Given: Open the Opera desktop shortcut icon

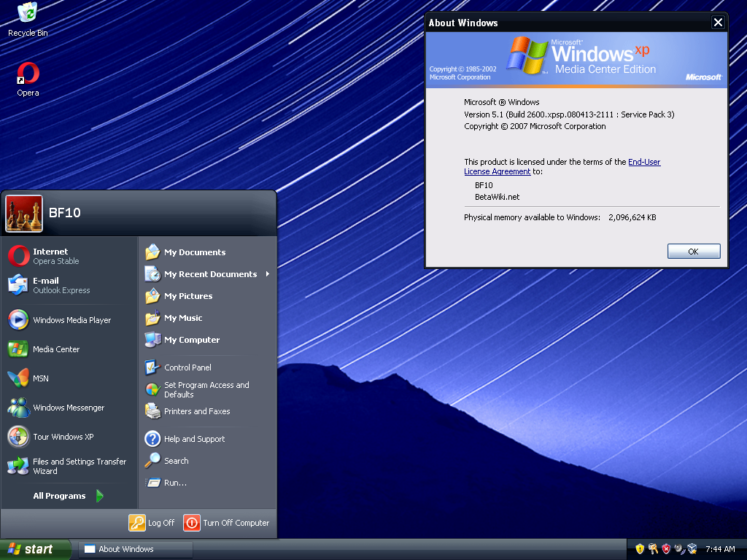Looking at the screenshot, I should pos(28,74).
